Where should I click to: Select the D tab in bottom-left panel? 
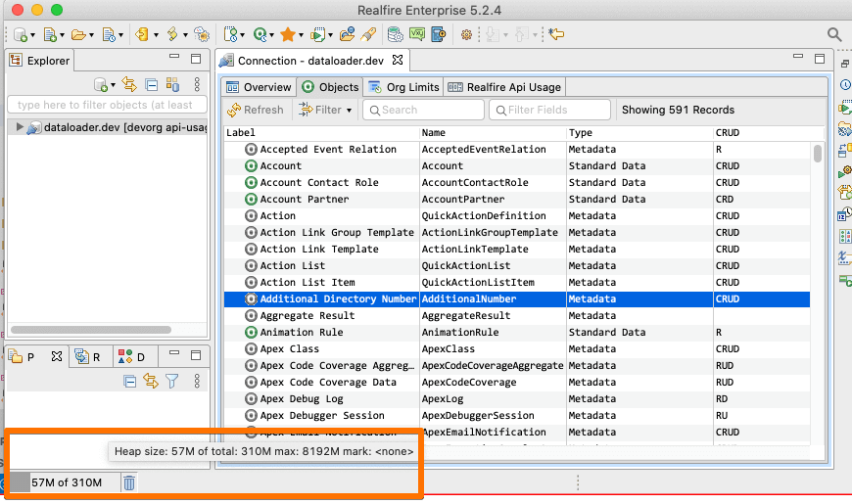tap(133, 357)
